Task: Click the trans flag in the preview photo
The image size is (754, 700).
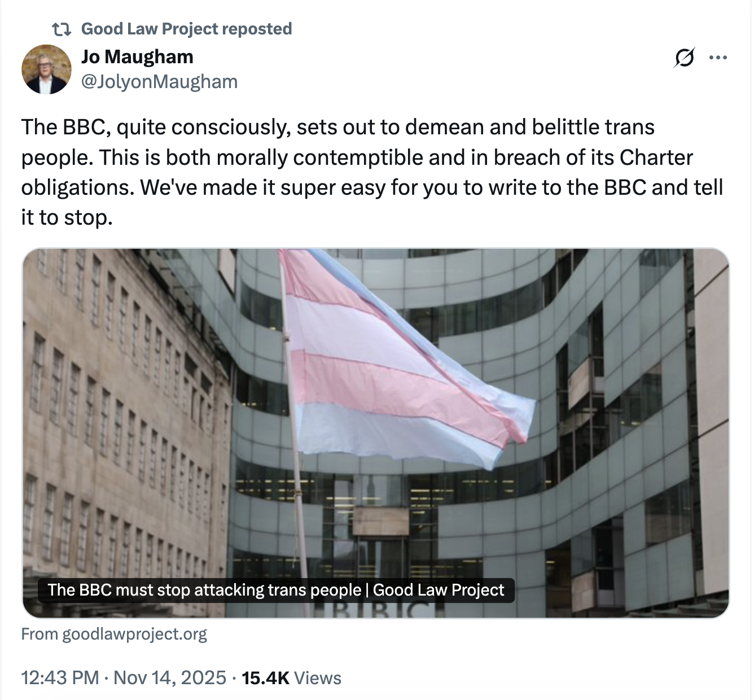Action: tap(395, 361)
